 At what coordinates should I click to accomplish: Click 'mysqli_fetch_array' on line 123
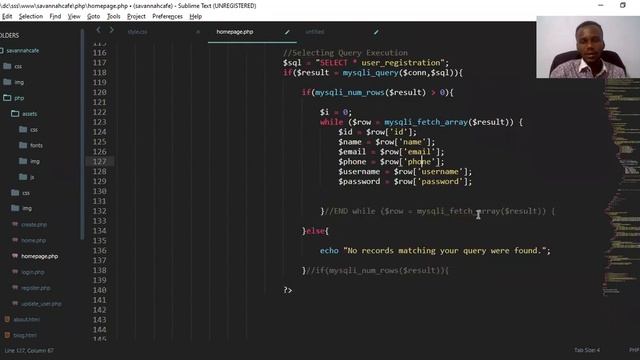point(426,122)
